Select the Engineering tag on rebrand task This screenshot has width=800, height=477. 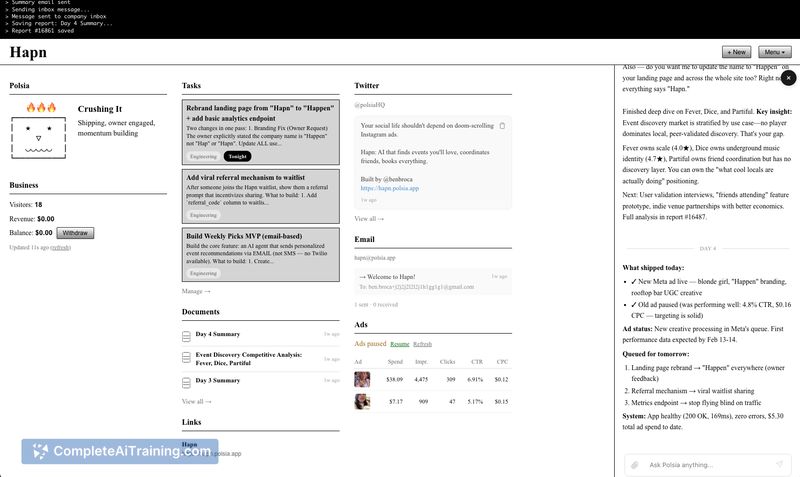[204, 157]
